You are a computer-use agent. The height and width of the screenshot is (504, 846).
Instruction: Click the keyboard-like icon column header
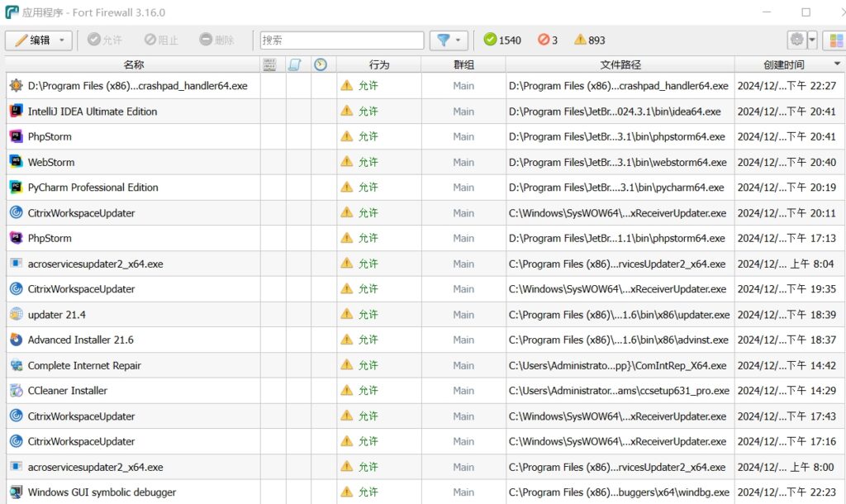point(270,64)
